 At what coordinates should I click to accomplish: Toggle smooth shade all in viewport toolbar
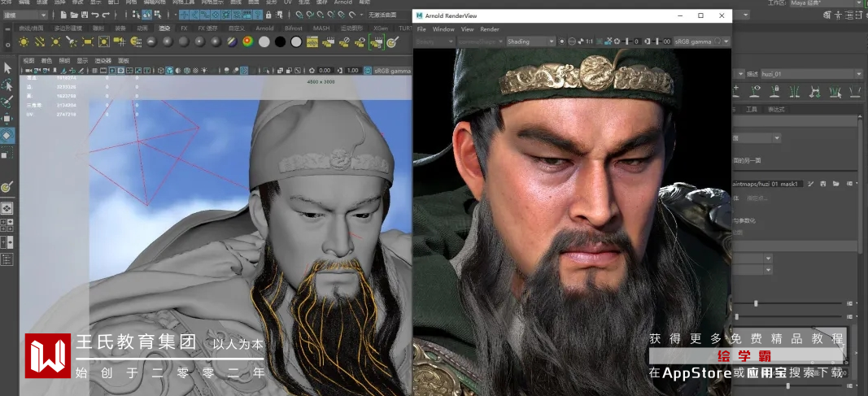169,71
